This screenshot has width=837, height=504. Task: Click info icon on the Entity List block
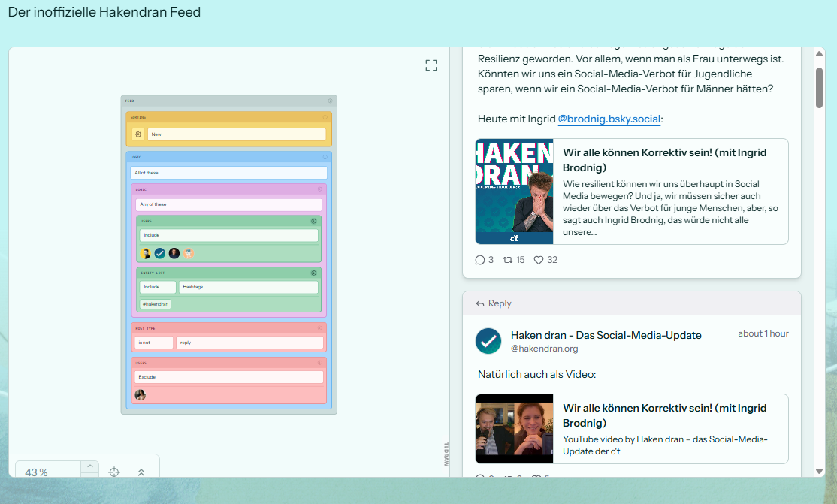[313, 273]
